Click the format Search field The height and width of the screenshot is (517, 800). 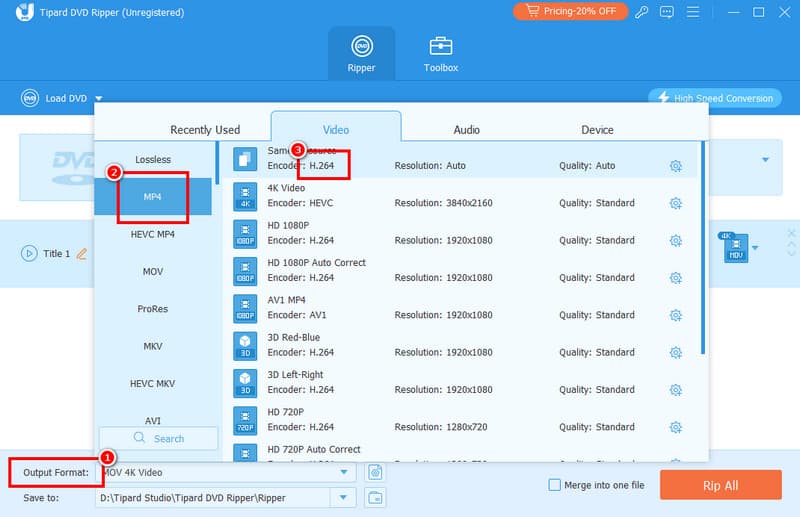point(159,438)
